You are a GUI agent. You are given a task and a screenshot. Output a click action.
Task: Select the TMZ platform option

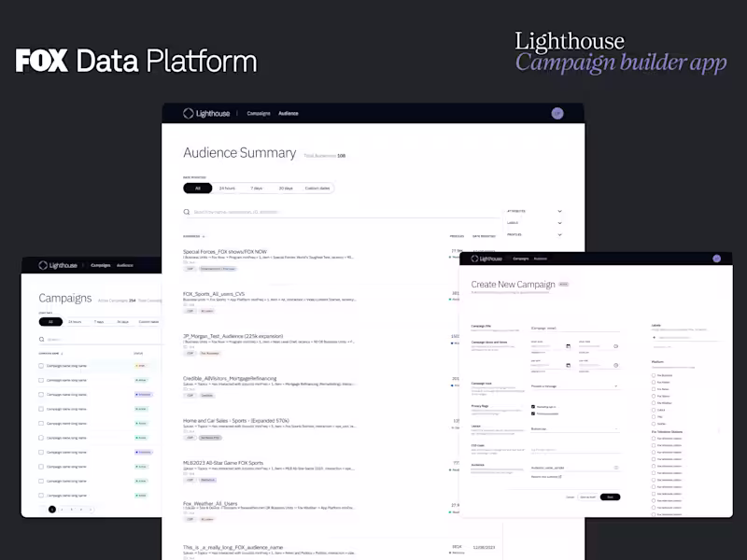(654, 416)
